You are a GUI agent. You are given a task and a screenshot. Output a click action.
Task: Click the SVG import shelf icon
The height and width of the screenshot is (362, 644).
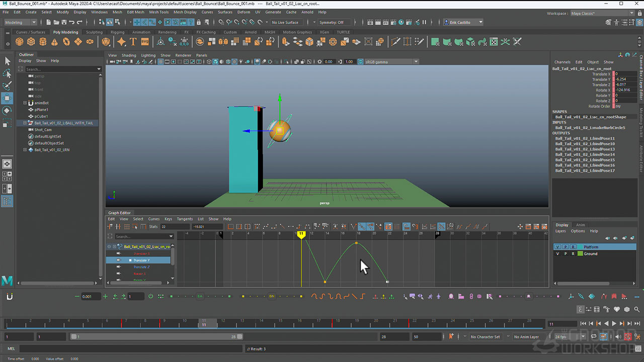pyautogui.click(x=145, y=42)
